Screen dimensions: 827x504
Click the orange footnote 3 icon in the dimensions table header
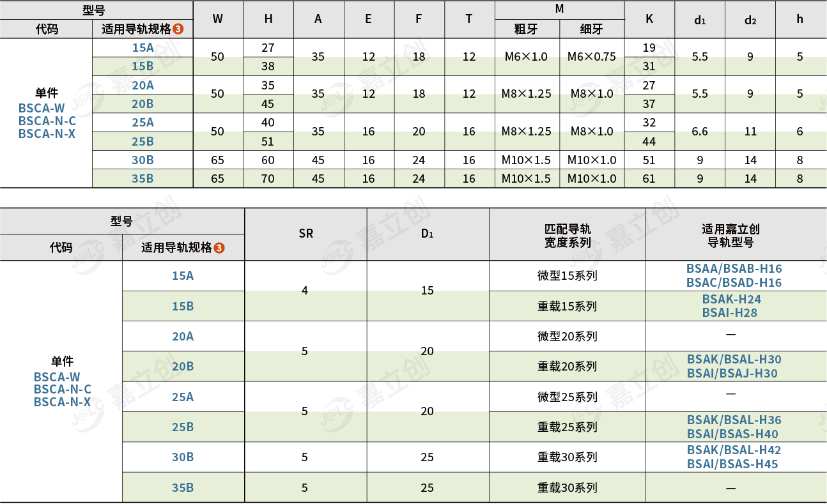pos(178,29)
